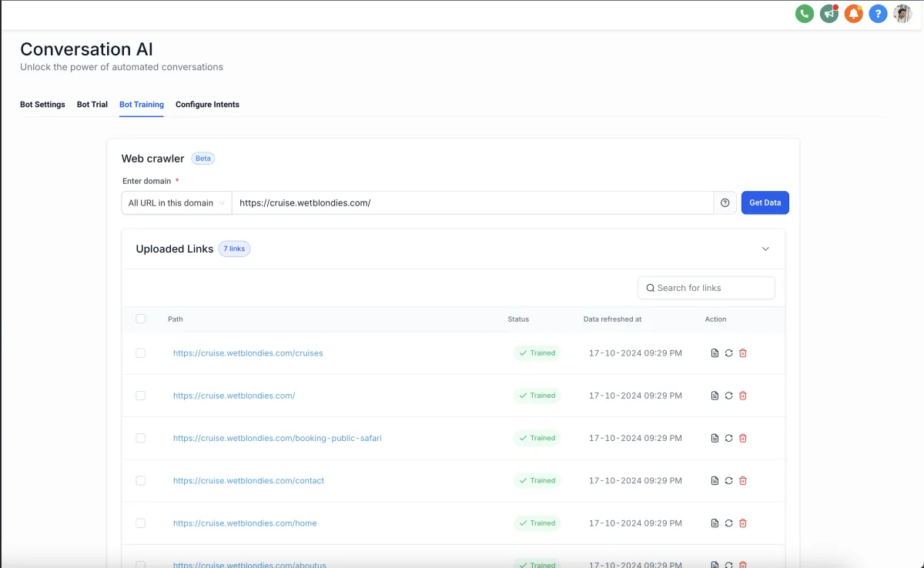Image resolution: width=924 pixels, height=568 pixels.
Task: Refresh the /home link data
Action: coord(728,523)
